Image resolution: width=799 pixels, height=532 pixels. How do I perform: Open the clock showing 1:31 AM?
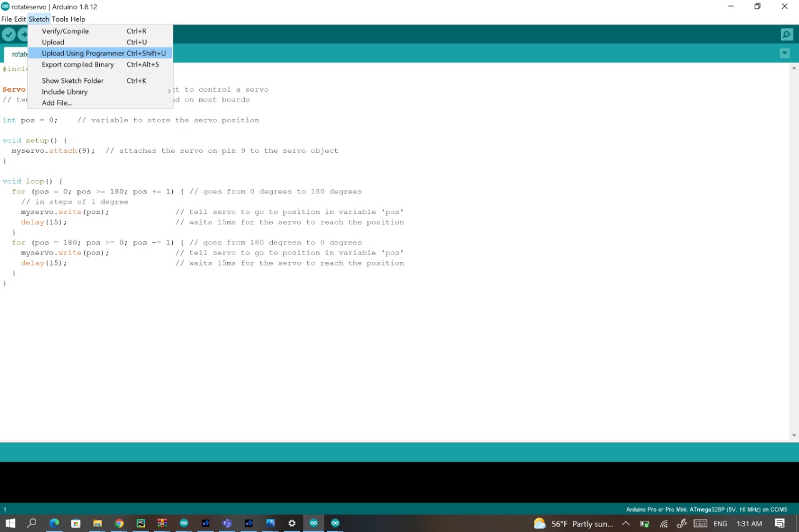coord(749,524)
